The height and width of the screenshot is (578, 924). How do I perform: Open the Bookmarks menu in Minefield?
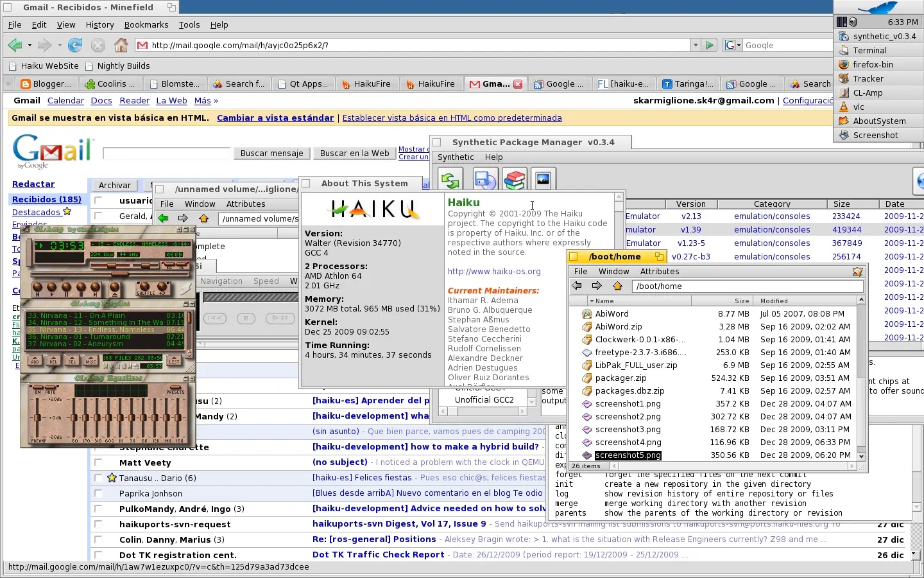pyautogui.click(x=146, y=24)
